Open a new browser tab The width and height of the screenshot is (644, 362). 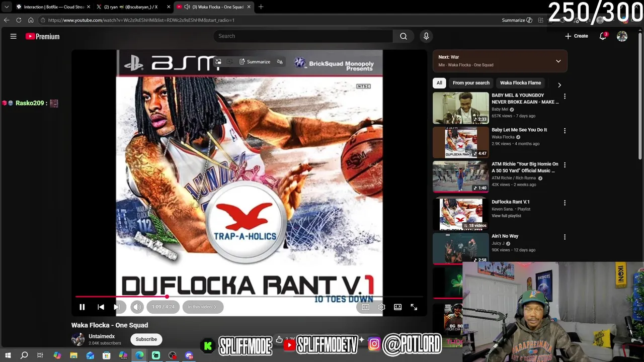click(x=261, y=7)
